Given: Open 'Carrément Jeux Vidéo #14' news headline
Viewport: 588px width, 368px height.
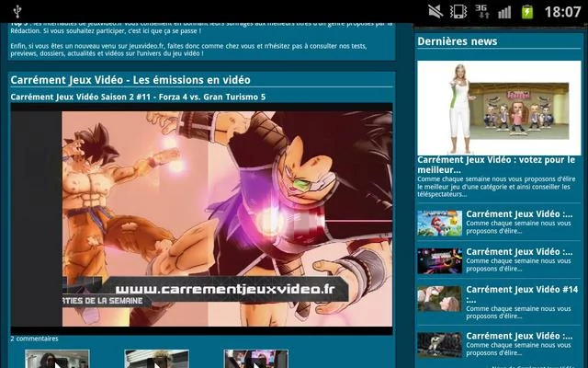Looking at the screenshot, I should coord(522,294).
